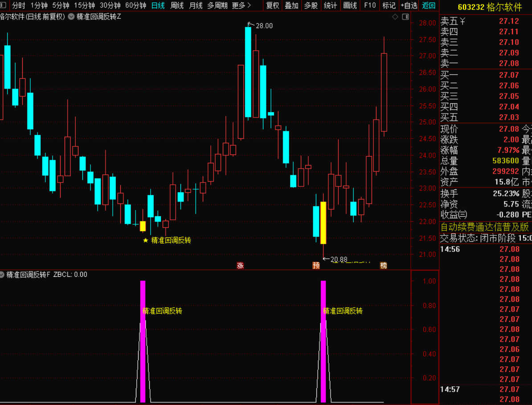Screen dimensions: 532x405
Task: Click the 28.00 high price label
Action: (264, 26)
